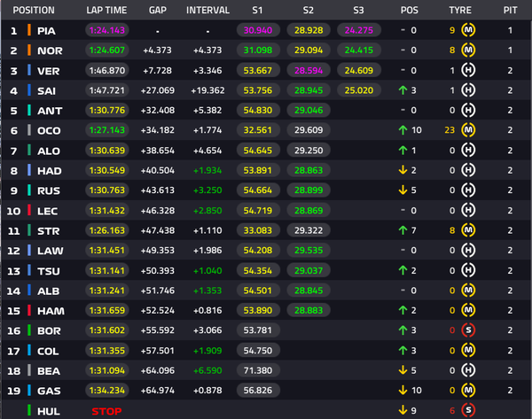Click HAD's yellow down arrow
532x419 pixels.
tap(403, 170)
